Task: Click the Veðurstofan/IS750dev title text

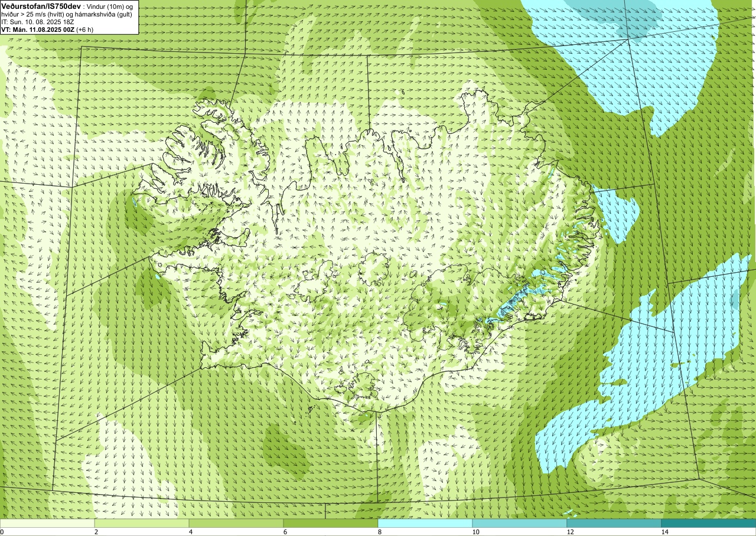Action: click(41, 5)
